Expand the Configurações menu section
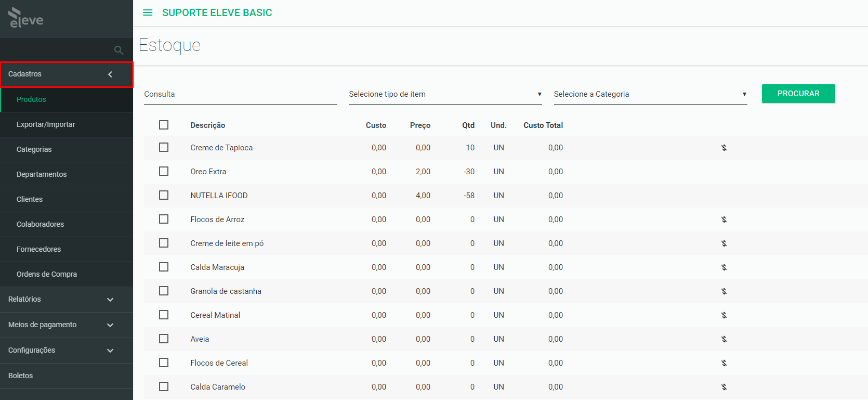The width and height of the screenshot is (868, 400). tap(67, 351)
